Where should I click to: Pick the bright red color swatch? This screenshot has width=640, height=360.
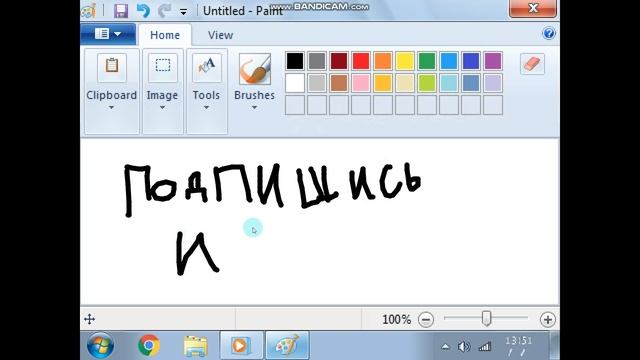361,61
